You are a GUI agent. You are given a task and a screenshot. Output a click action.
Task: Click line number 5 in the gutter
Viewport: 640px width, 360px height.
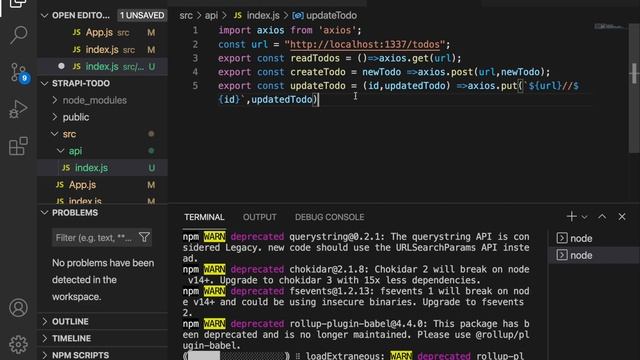pyautogui.click(x=195, y=86)
